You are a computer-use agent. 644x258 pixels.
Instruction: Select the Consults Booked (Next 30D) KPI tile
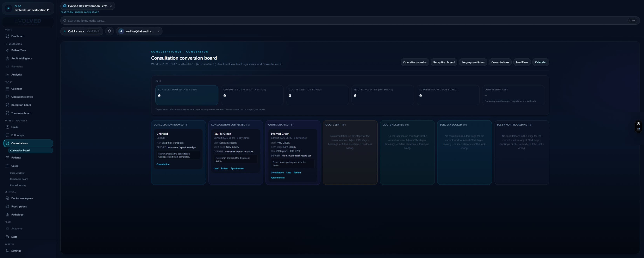point(187,95)
